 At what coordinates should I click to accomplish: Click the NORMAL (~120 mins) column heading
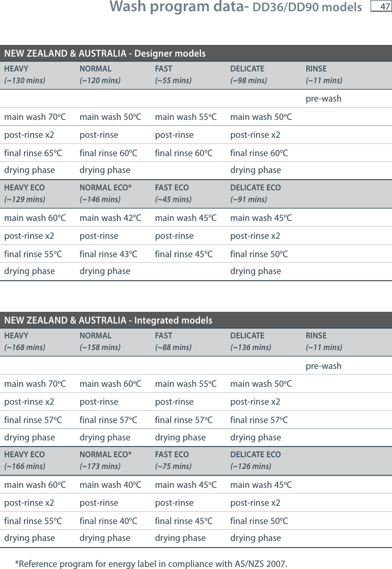[x=100, y=75]
